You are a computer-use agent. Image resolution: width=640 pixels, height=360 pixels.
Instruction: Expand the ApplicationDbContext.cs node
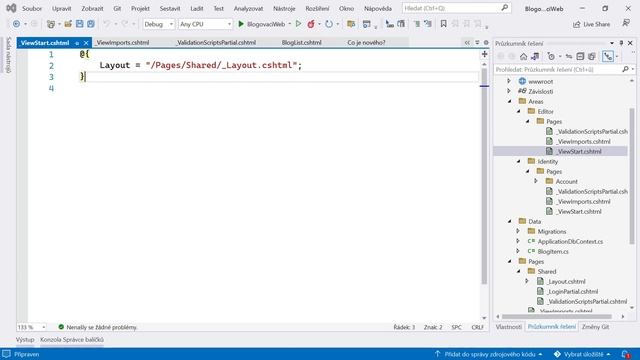click(518, 241)
